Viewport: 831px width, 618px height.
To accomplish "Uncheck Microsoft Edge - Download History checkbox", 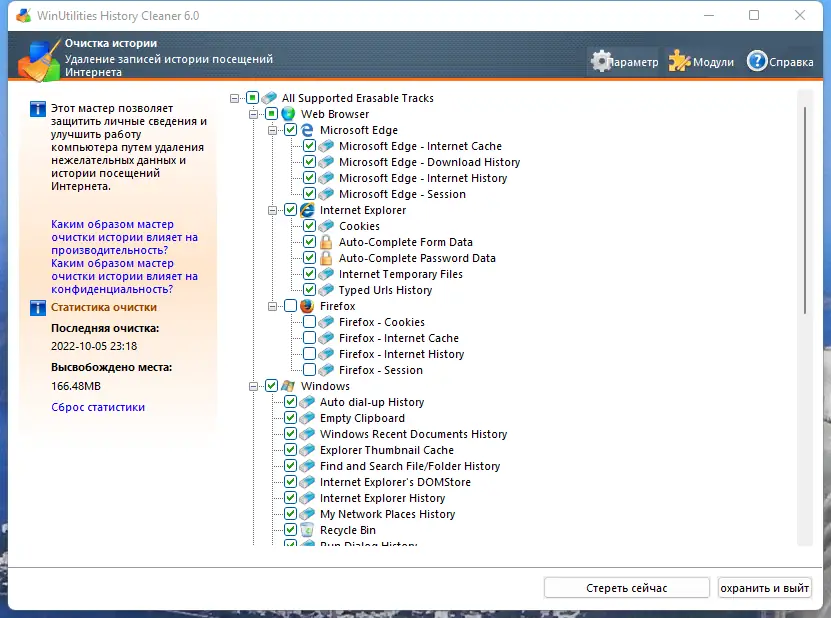I will point(310,162).
